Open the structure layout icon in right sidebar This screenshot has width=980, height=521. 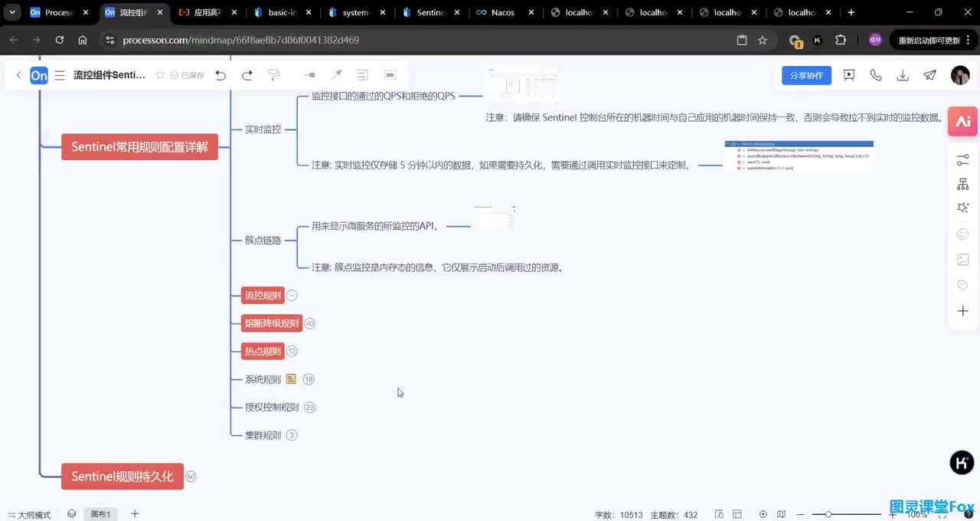963,185
